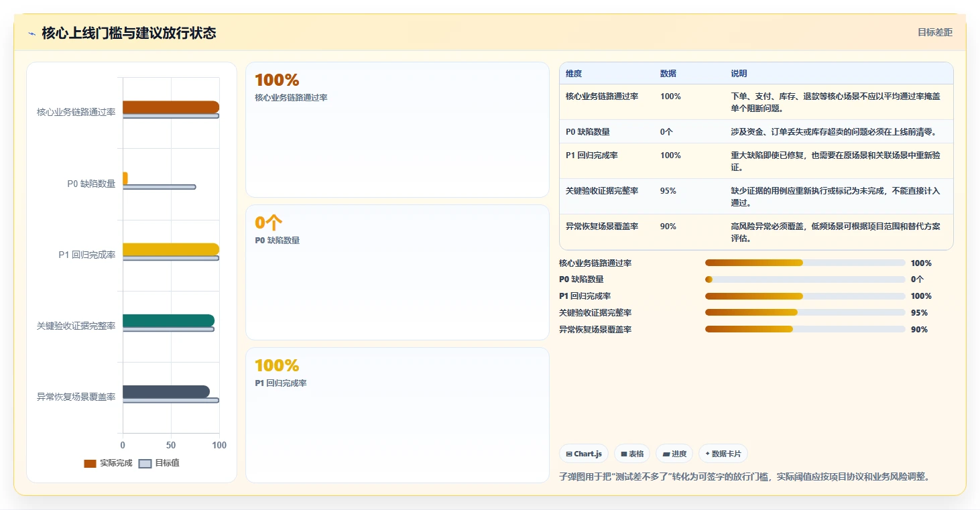Click the gray target bar for P0 缺陷数量

point(159,187)
